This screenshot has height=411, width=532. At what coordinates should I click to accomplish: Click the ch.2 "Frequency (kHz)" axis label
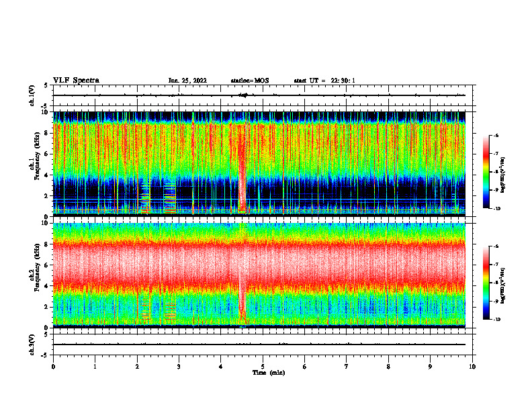click(36, 267)
